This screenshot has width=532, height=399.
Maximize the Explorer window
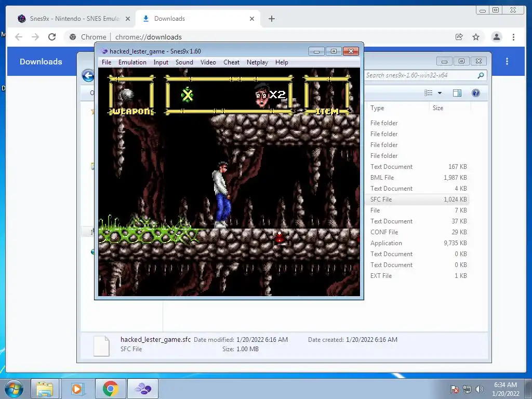click(461, 61)
